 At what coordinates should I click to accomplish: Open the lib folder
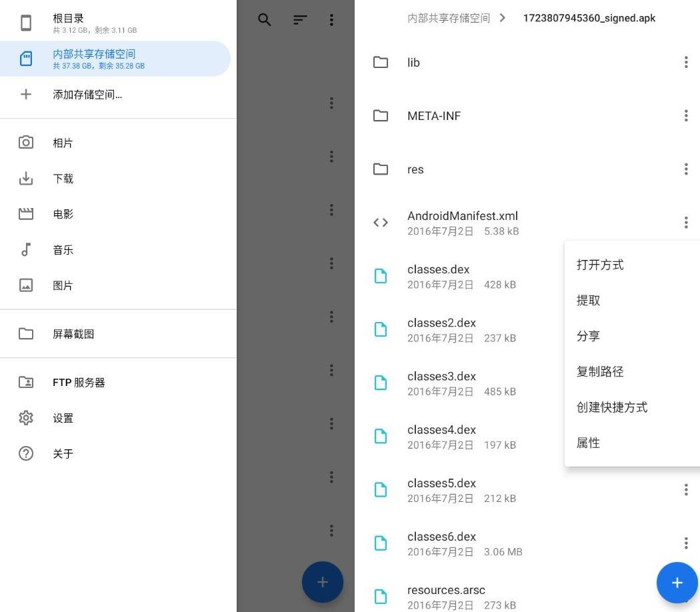[x=413, y=63]
